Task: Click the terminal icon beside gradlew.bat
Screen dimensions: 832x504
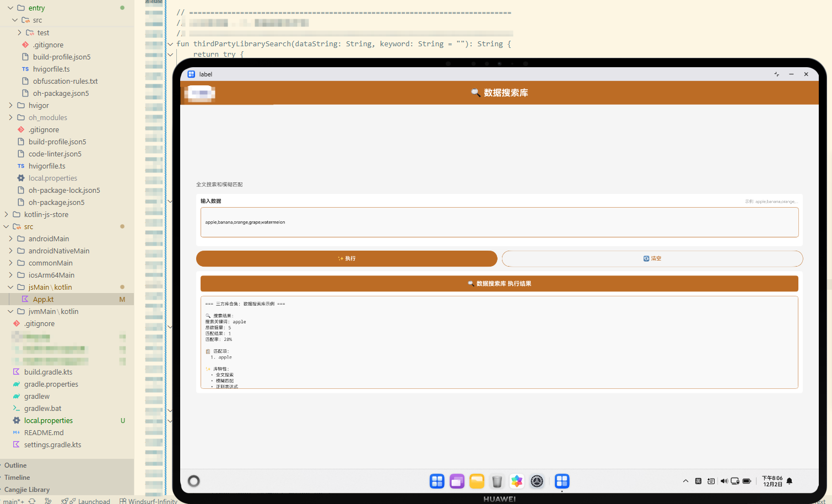Action: (x=17, y=408)
